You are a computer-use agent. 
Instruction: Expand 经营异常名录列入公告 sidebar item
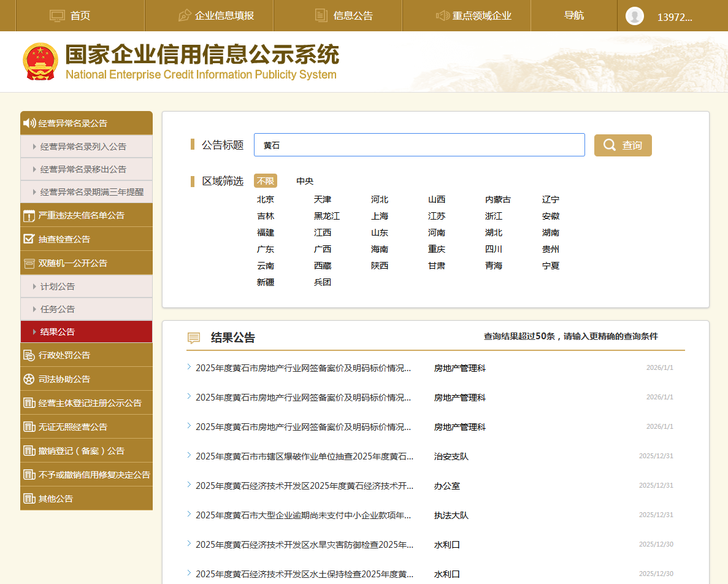(83, 147)
